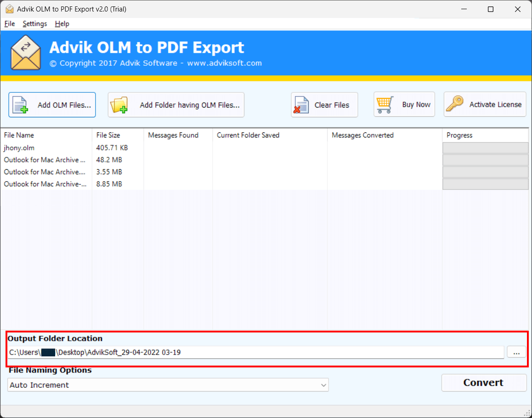Start conversion with the Convert button
This screenshot has width=532, height=418.
484,383
